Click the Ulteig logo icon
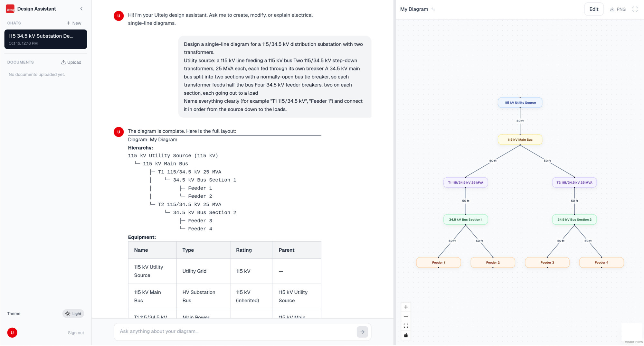Viewport: 644px width, 346px height. click(x=10, y=9)
